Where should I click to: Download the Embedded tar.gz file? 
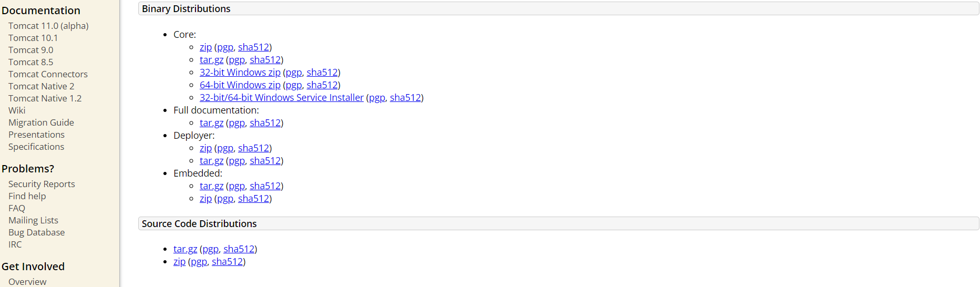pyautogui.click(x=211, y=186)
